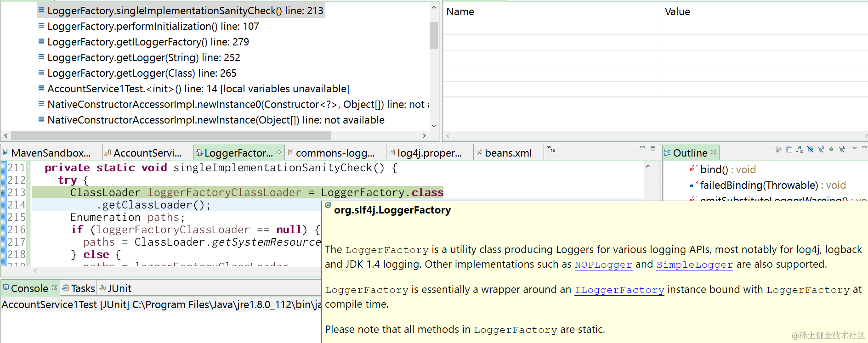This screenshot has height=343, width=868.
Task: Click the stack frame icon of getLogger(Class) row
Action: point(41,73)
